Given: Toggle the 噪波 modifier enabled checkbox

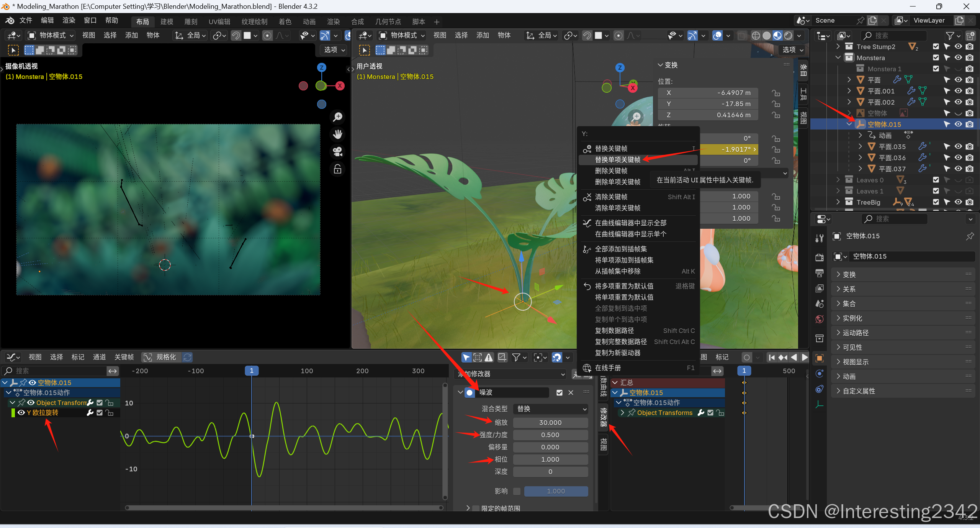Looking at the screenshot, I should (x=559, y=392).
